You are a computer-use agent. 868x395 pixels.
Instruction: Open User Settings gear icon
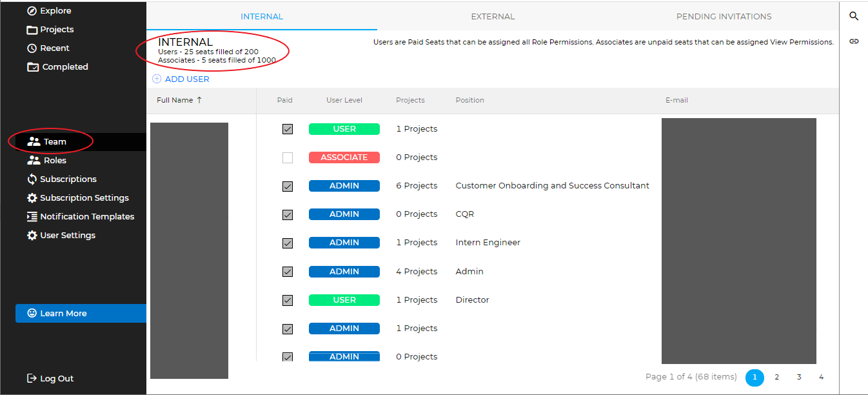tap(32, 236)
